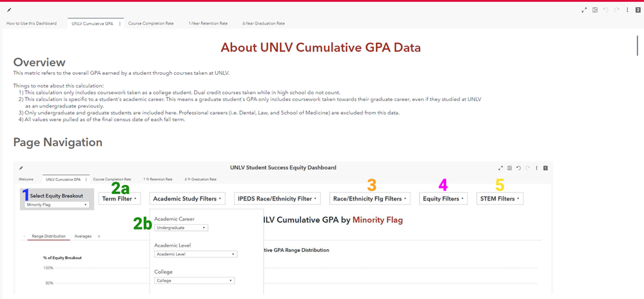
Task: Open the 1-Year Retention Rate tab
Action: (x=208, y=23)
